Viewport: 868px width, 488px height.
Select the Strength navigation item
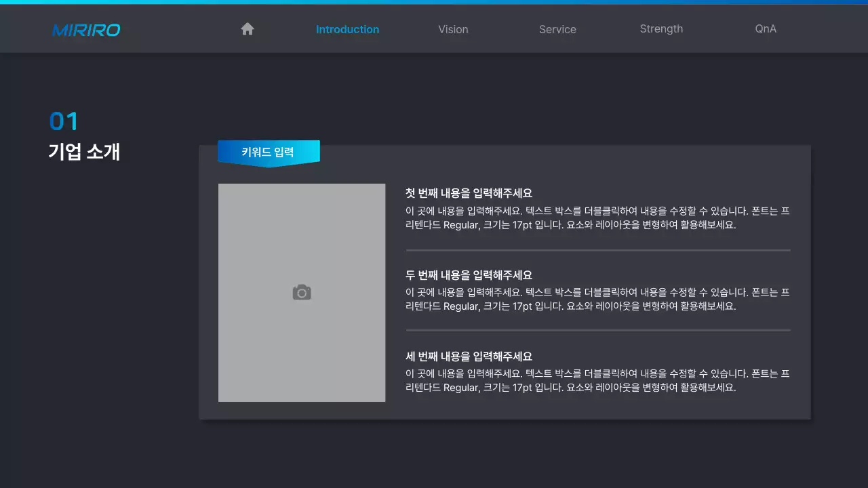point(661,28)
